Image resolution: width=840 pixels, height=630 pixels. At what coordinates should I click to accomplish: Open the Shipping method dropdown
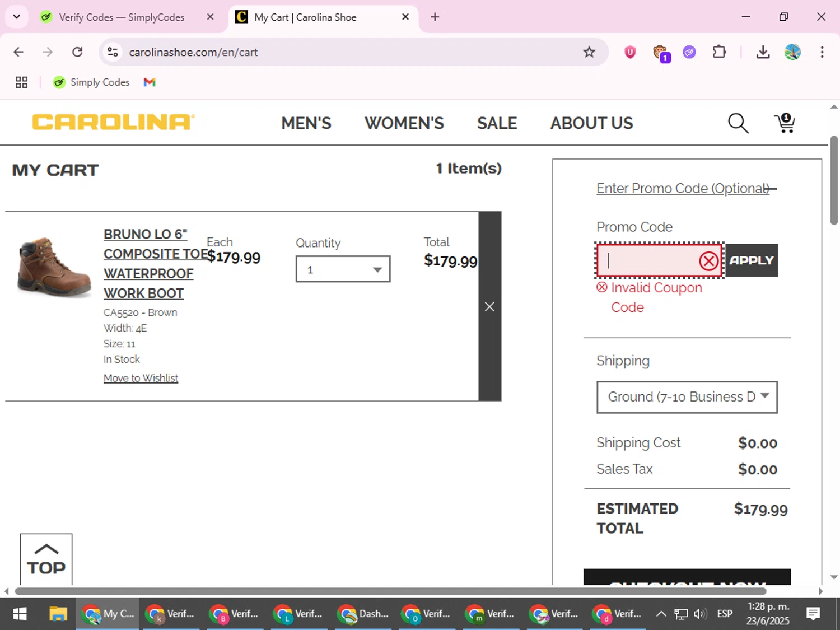(687, 397)
